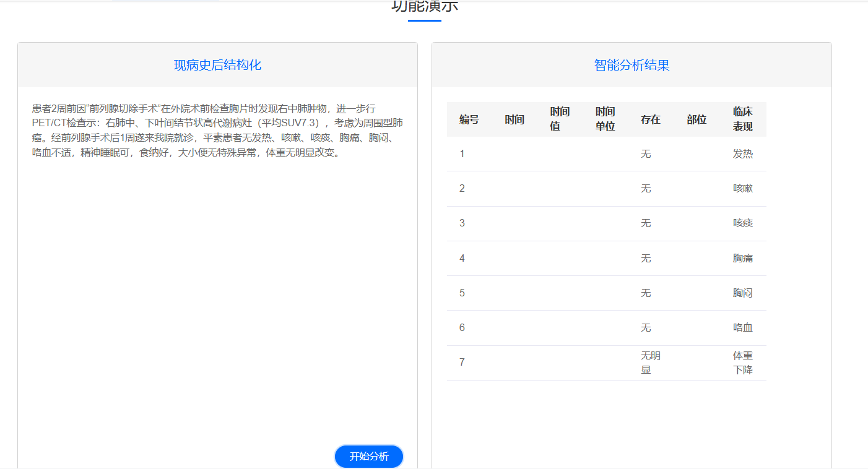Click the 时间值 column header
The height and width of the screenshot is (469, 868).
560,119
